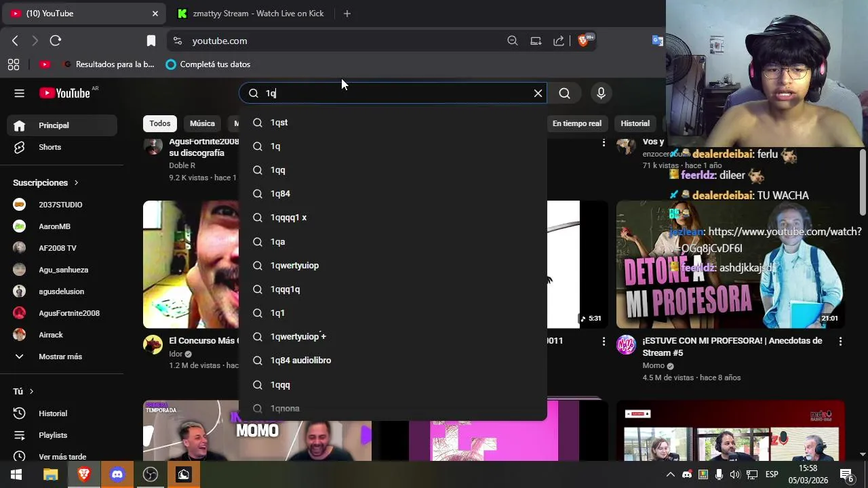The height and width of the screenshot is (488, 868).
Task: Open the Resultados para la b... bookmark
Action: pyautogui.click(x=108, y=64)
